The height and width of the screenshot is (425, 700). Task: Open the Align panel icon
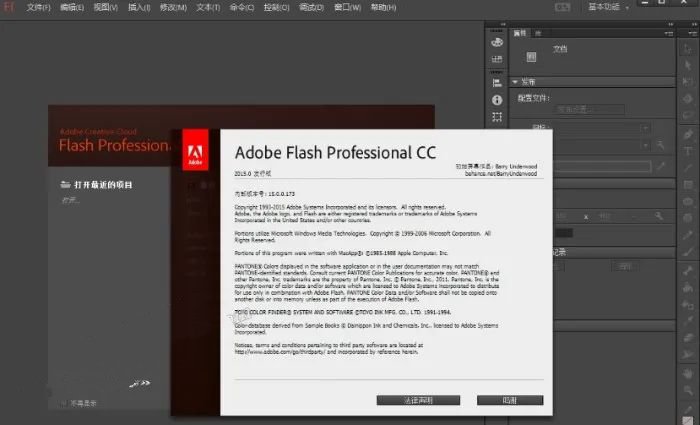point(497,83)
